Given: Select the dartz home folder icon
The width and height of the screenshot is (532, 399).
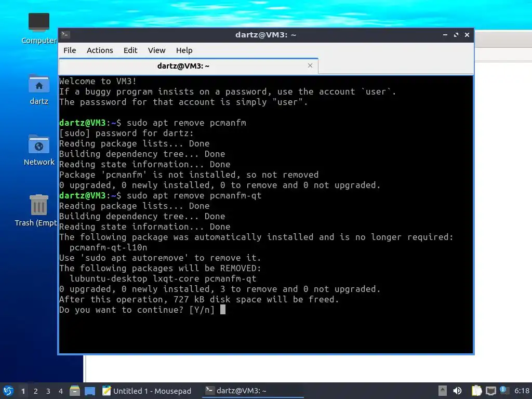Looking at the screenshot, I should [38, 89].
